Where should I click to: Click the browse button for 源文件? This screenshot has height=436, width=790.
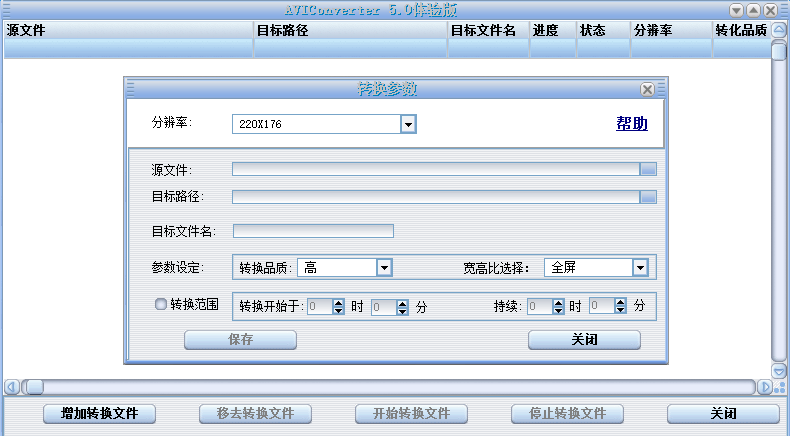648,169
